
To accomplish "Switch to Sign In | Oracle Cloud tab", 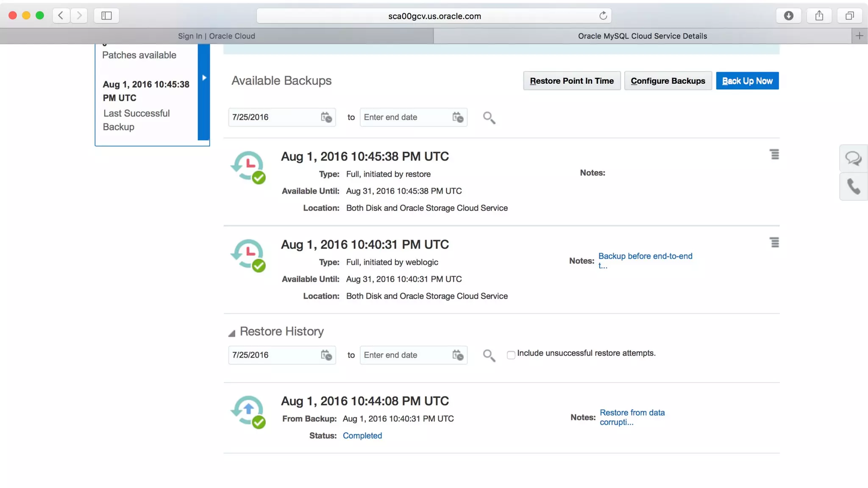I will 217,36.
